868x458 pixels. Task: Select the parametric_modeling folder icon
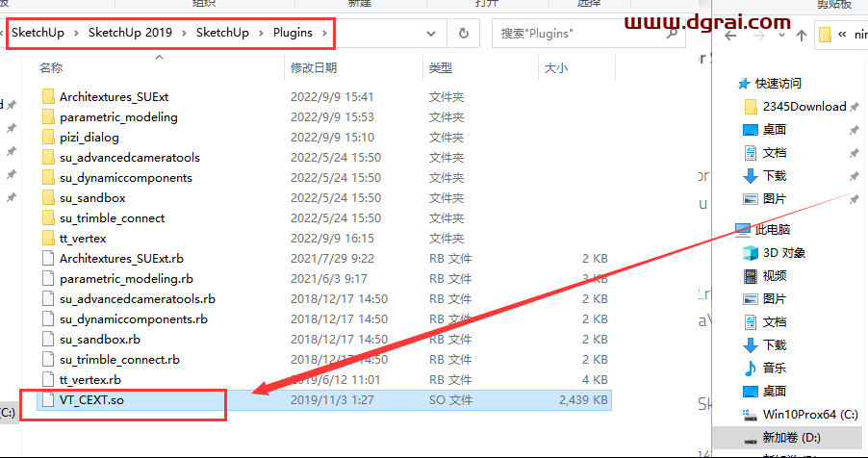(x=49, y=116)
